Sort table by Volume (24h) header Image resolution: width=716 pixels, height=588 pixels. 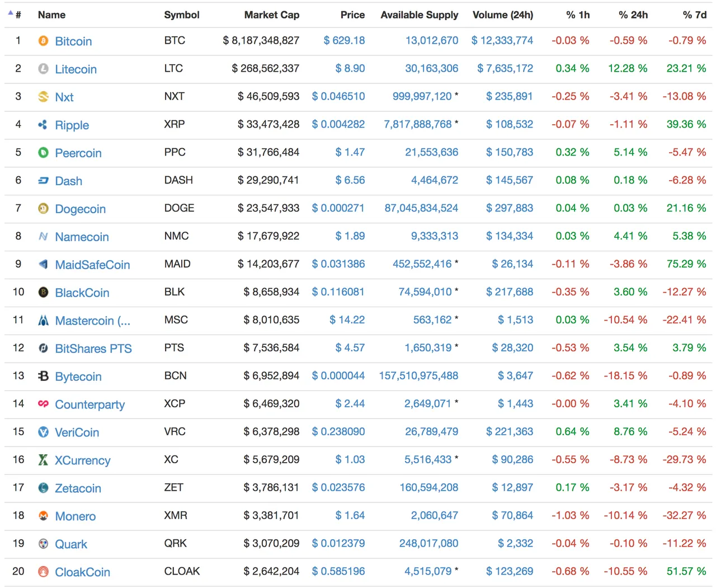(x=503, y=15)
